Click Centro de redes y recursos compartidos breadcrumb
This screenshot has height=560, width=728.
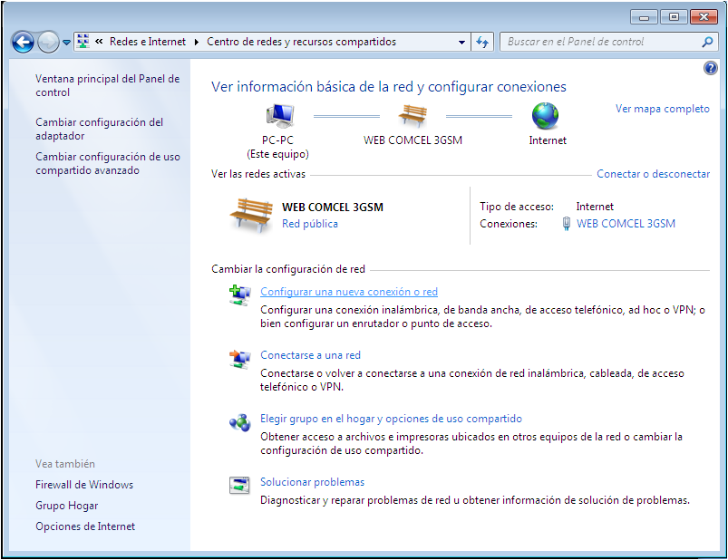coord(301,42)
